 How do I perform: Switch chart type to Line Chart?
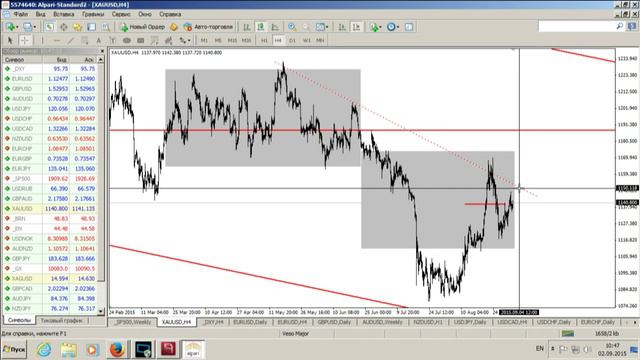275,27
